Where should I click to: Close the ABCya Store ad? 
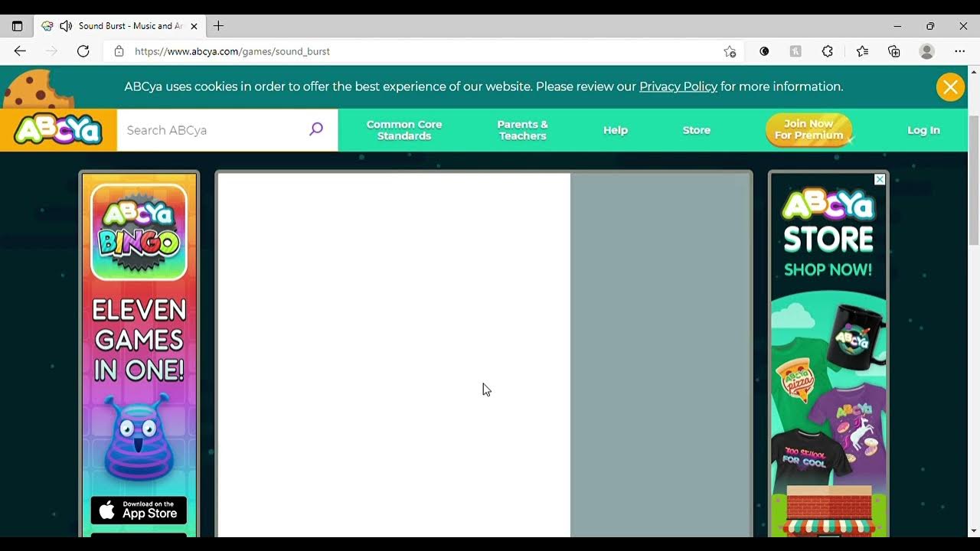(x=880, y=179)
